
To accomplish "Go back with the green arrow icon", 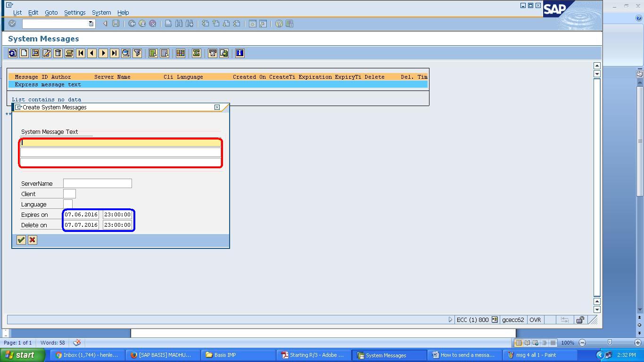I will [132, 24].
